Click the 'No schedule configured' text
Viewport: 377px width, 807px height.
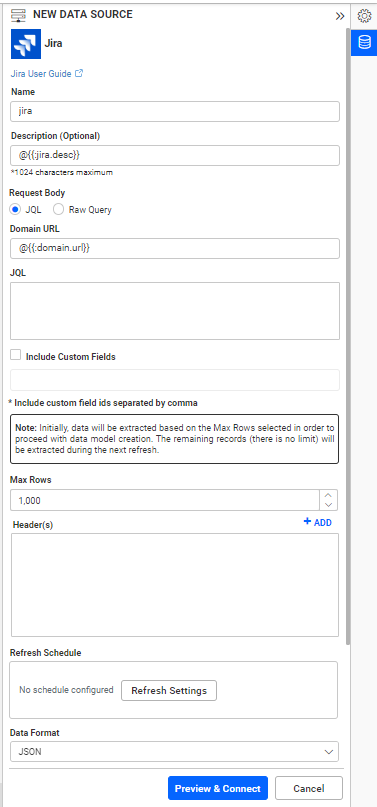tap(66, 690)
